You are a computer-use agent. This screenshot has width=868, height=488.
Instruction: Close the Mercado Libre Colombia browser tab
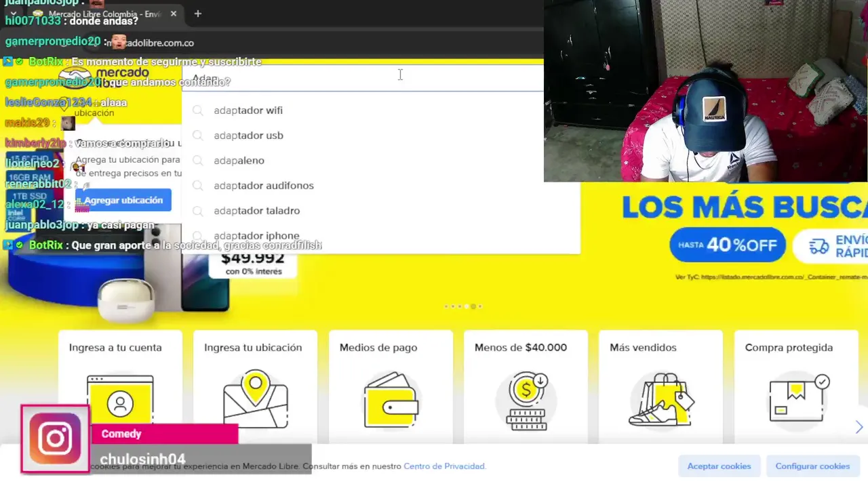click(x=174, y=14)
